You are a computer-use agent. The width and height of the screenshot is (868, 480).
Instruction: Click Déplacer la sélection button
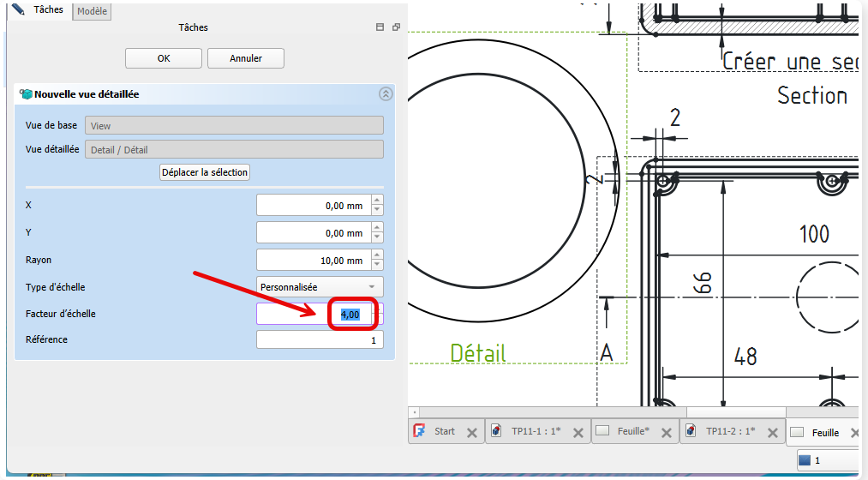[x=205, y=172]
